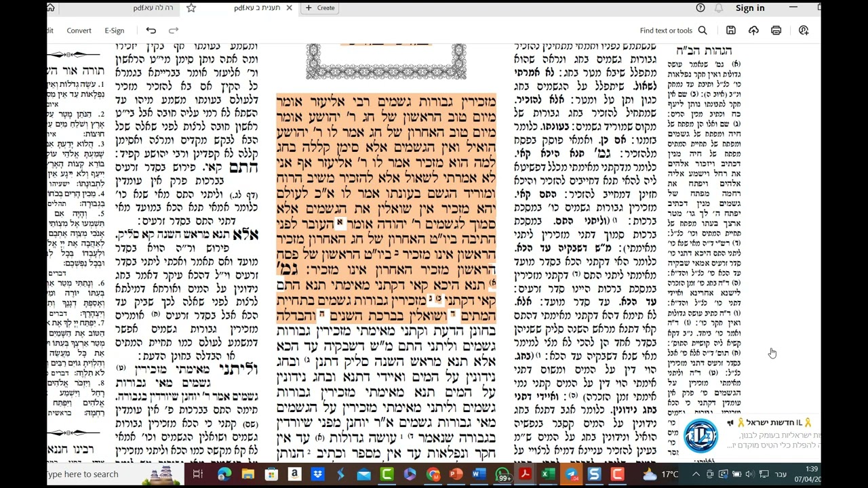Print the document

click(776, 30)
